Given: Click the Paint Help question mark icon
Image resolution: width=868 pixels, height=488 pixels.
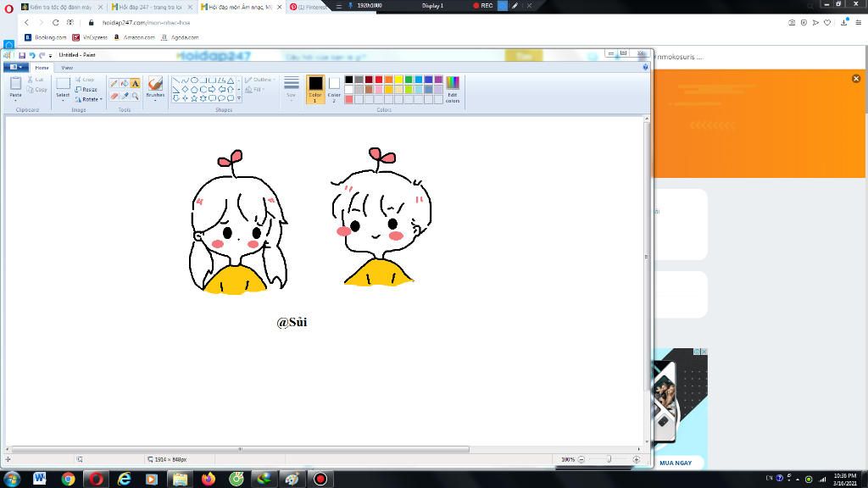Looking at the screenshot, I should (x=645, y=68).
